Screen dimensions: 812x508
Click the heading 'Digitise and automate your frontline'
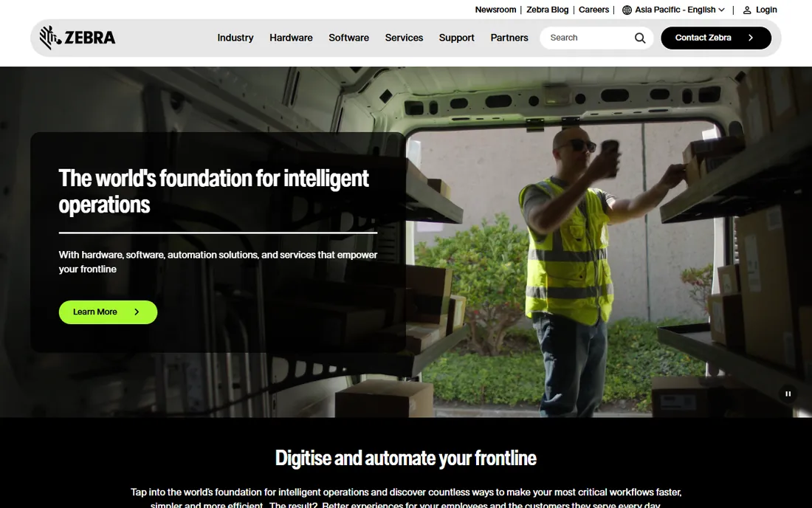coord(405,459)
